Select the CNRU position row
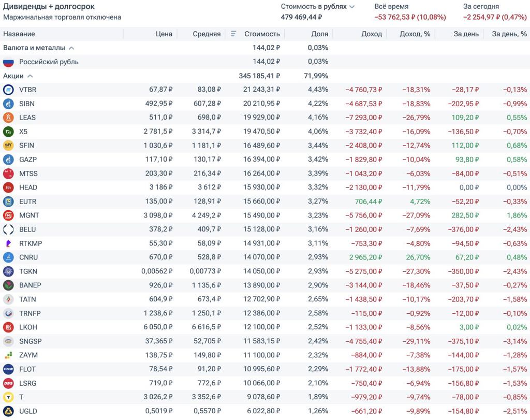This screenshot has height=420, width=530. (28, 257)
